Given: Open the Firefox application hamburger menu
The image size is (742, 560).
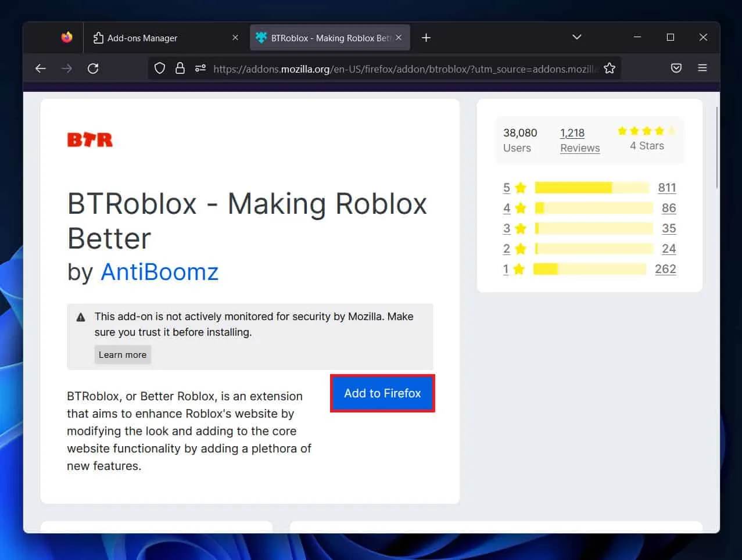Looking at the screenshot, I should [x=702, y=69].
